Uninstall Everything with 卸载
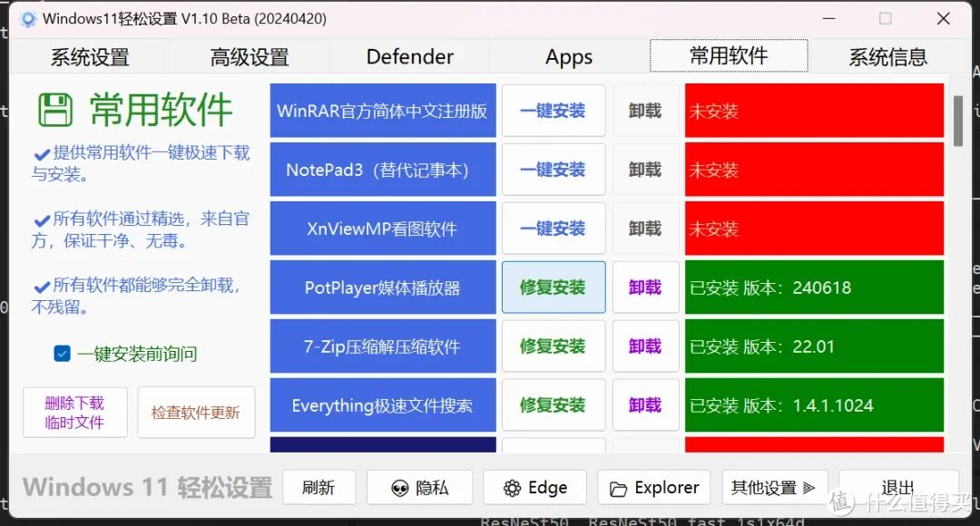 tap(645, 404)
